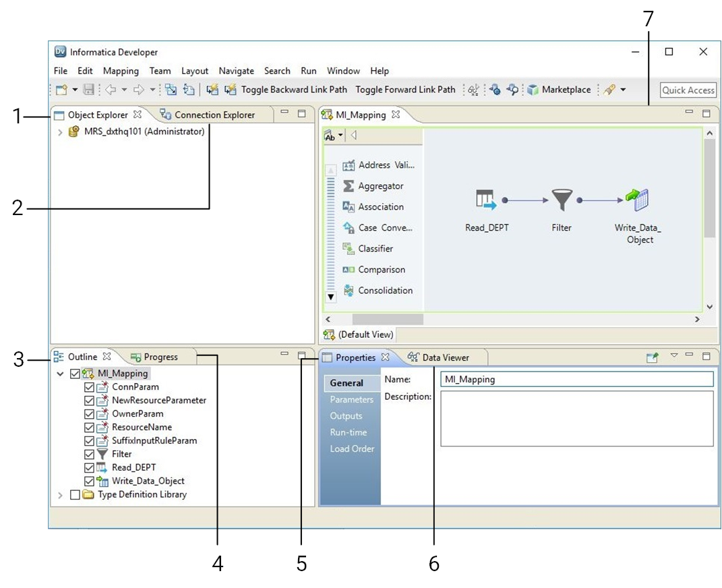Click the mapping Name input field

tap(576, 380)
